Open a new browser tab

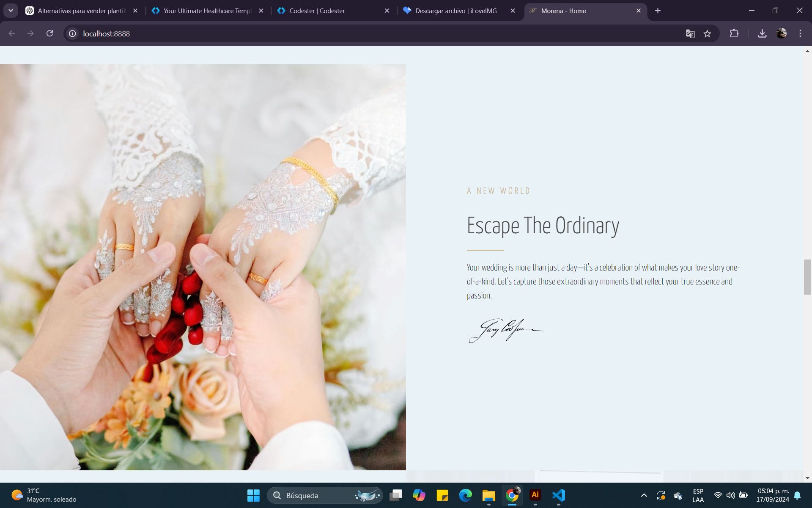point(658,11)
